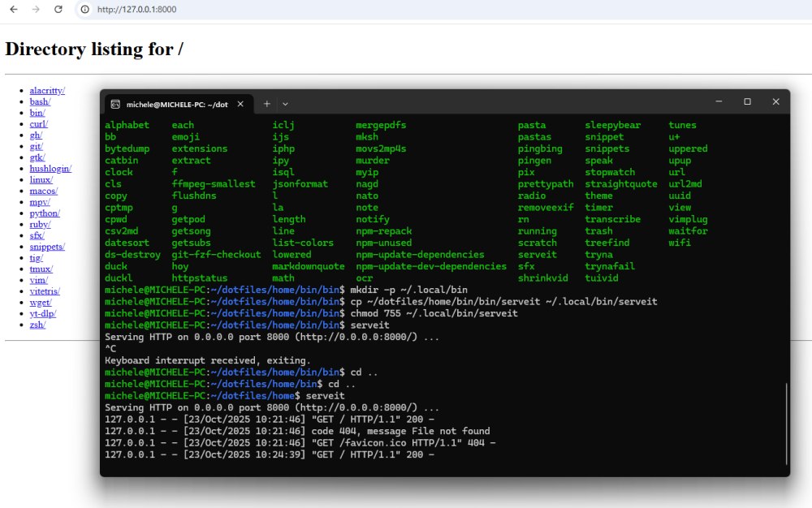
Task: Open the alacritty/ directory link
Action: [x=47, y=91]
